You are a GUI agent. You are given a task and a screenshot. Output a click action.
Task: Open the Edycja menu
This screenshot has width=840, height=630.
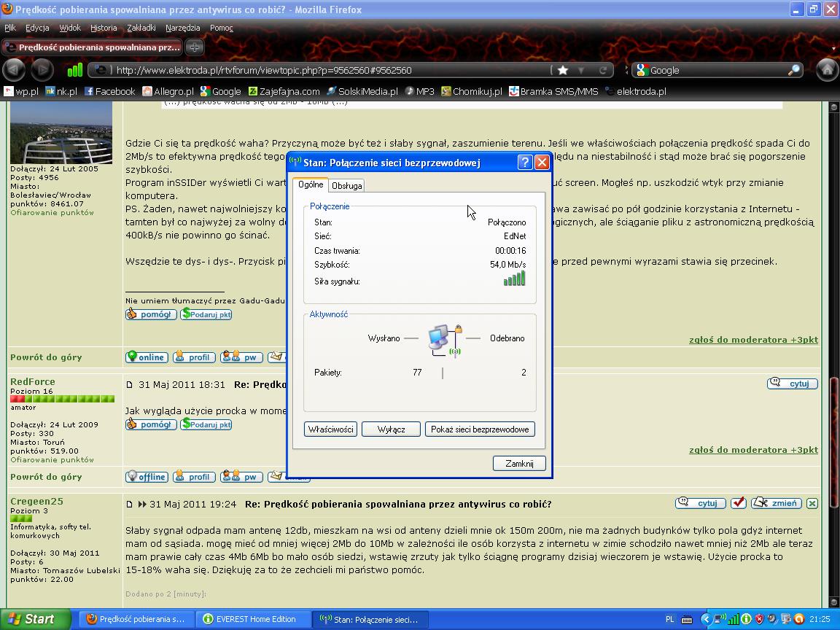pyautogui.click(x=37, y=28)
